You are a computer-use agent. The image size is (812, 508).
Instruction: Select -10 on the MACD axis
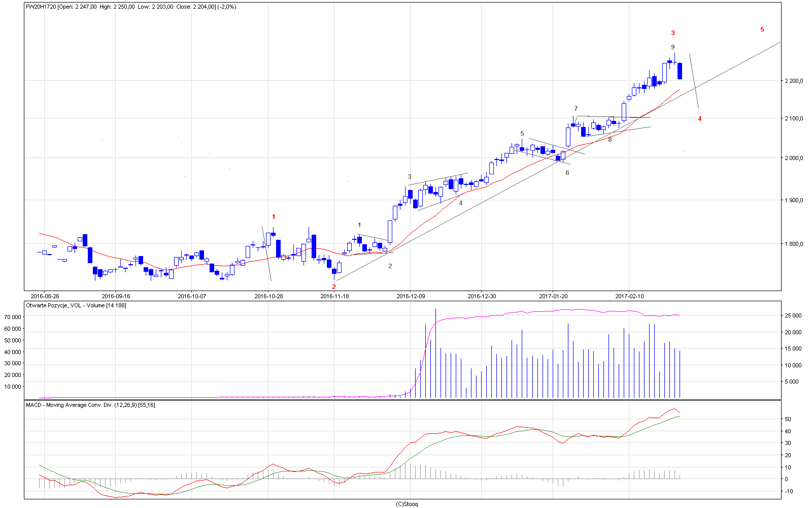[x=790, y=491]
